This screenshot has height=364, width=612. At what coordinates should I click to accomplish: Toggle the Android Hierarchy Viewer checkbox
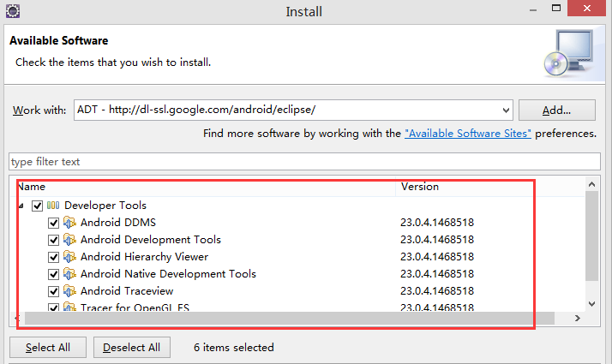point(54,257)
